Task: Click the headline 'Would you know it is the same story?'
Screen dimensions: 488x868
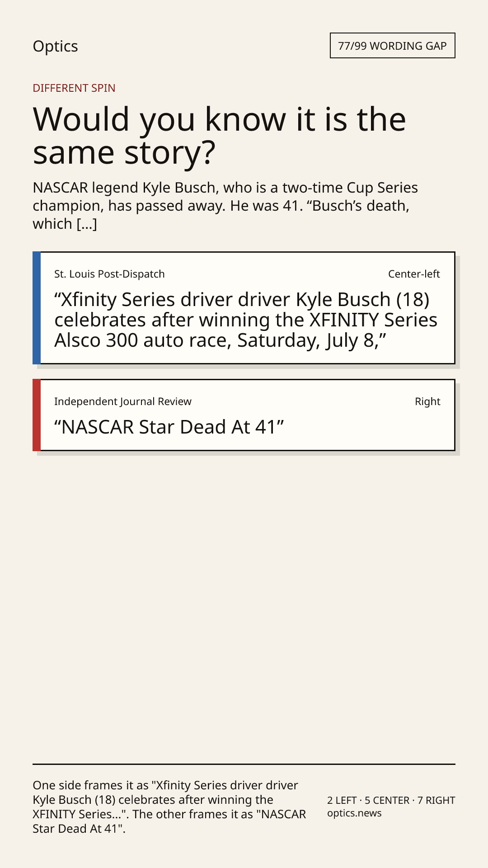Action: (x=220, y=135)
